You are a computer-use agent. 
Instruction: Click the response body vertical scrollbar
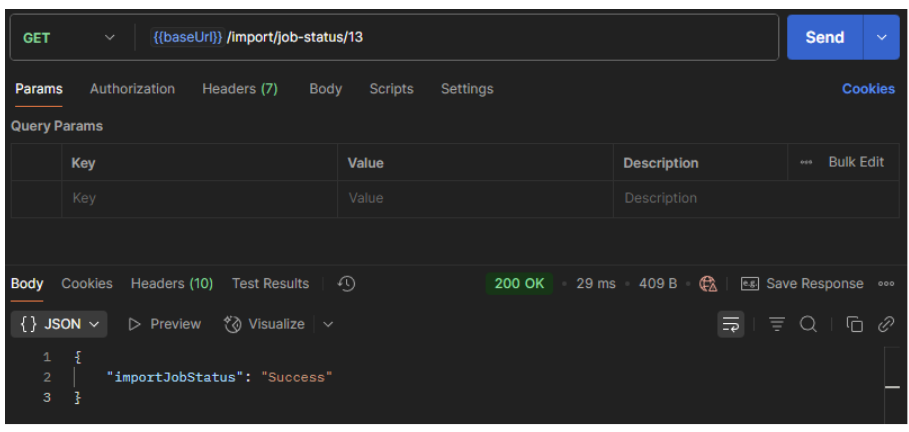point(893,384)
